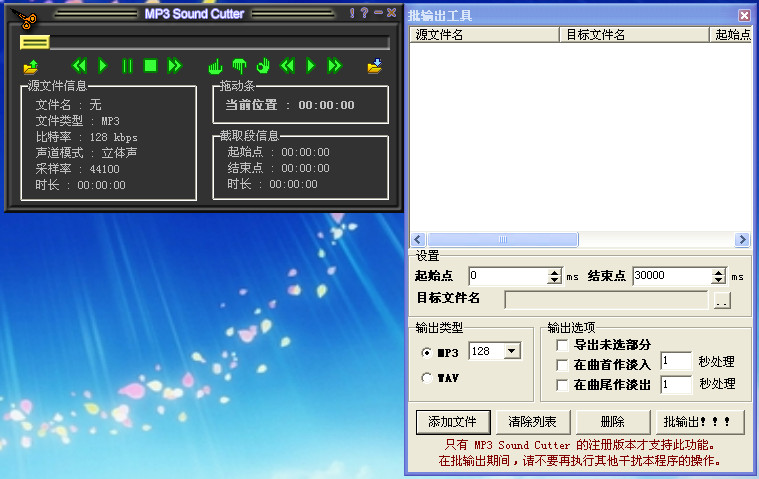Minimize the MP3 Sound Cutter window

click(x=379, y=13)
